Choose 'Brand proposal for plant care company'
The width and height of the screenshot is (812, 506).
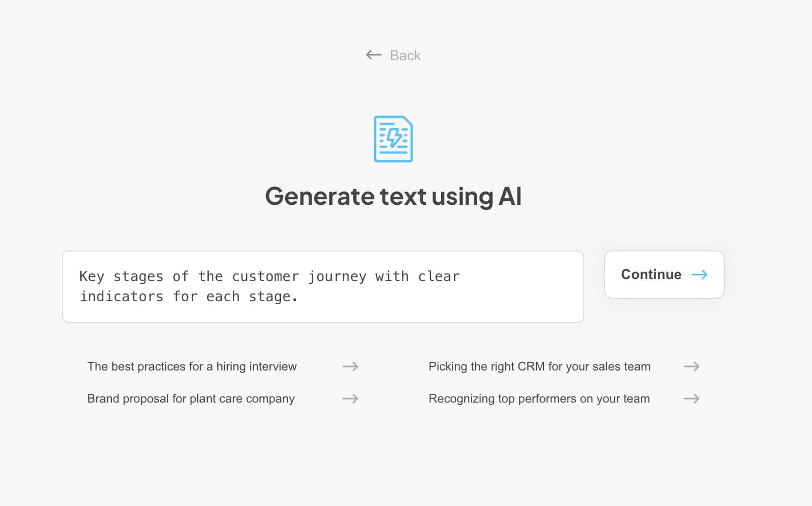191,399
